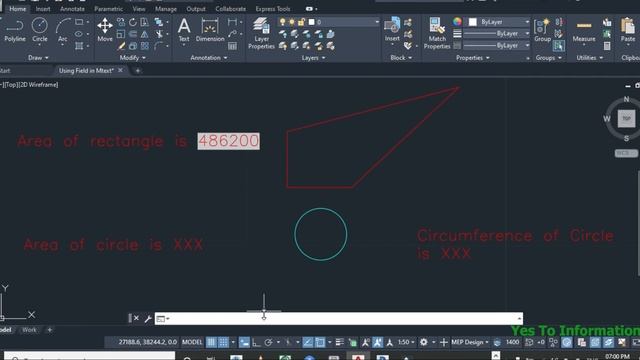Toggle Object Snap in status bar
640x360 pixels.
click(320, 342)
